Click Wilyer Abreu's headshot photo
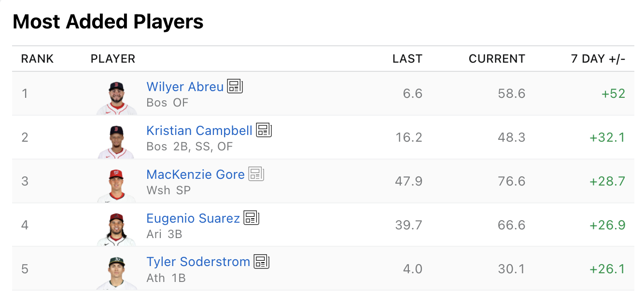 [116, 98]
